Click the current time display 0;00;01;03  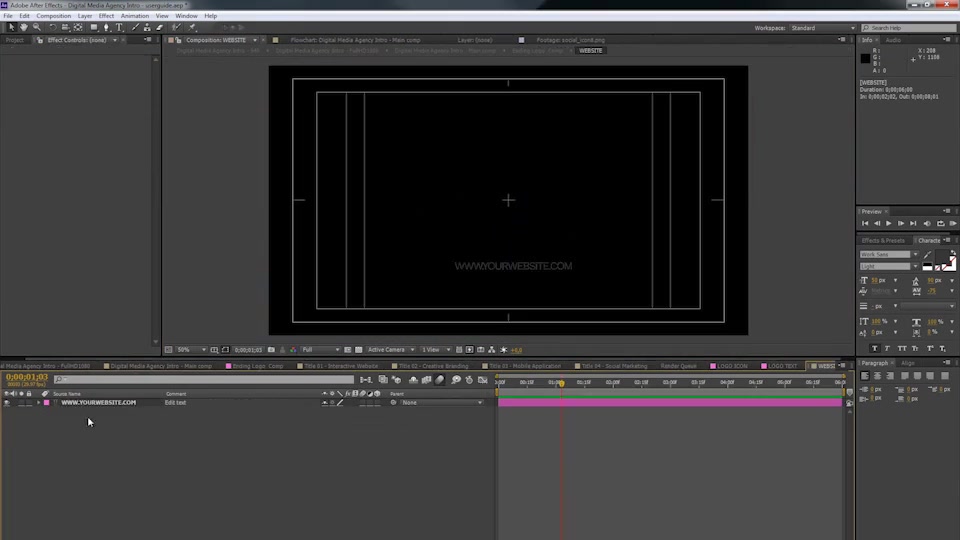click(27, 377)
